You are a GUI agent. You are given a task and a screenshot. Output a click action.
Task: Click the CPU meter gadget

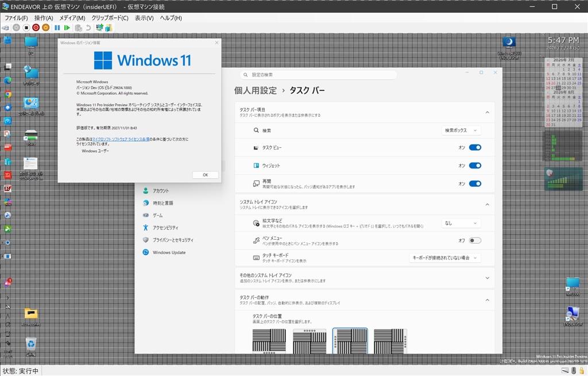pyautogui.click(x=563, y=145)
